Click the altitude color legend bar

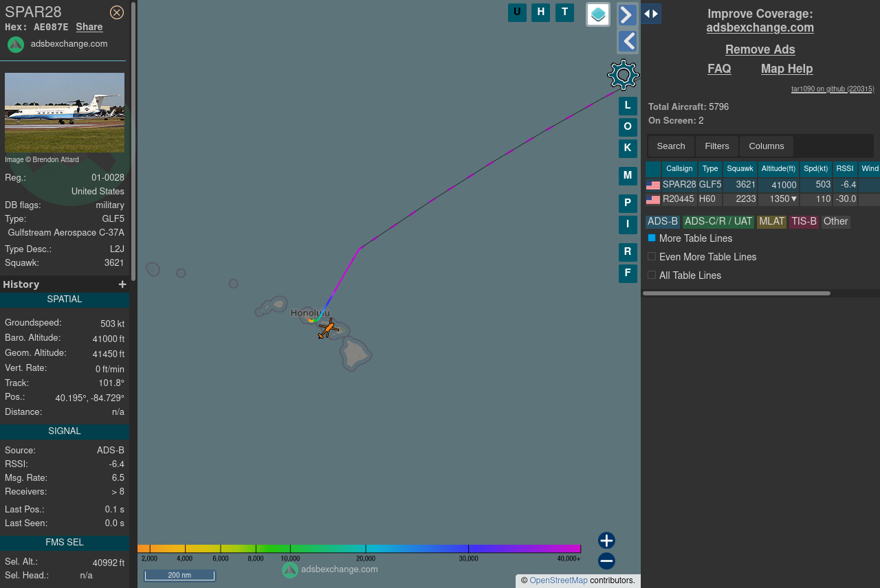coord(359,549)
